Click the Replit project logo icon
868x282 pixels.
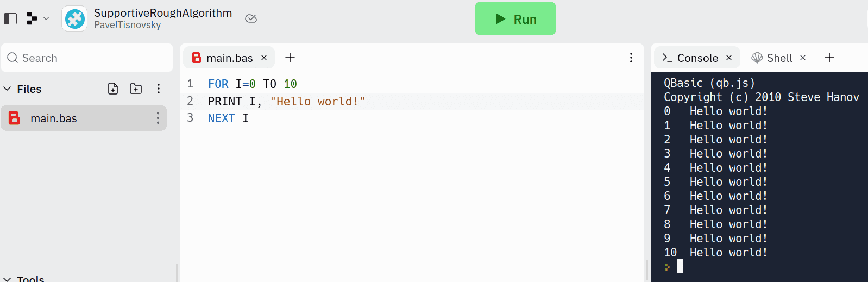point(74,18)
